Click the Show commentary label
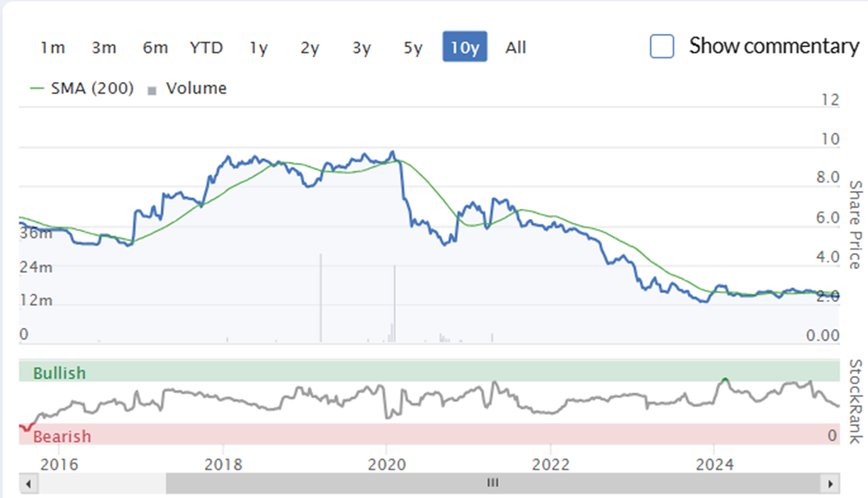Viewport: 868px width, 498px height. click(x=774, y=46)
